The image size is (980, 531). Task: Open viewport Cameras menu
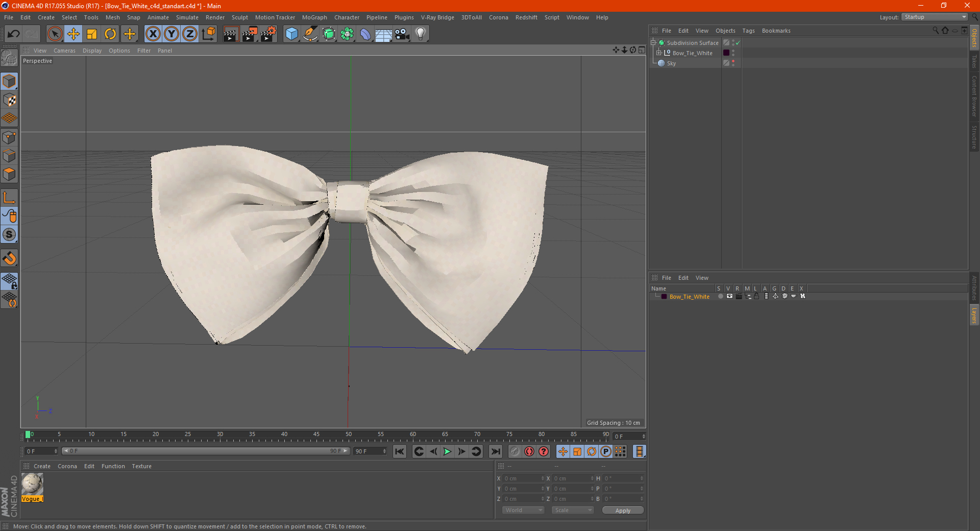tap(64, 51)
